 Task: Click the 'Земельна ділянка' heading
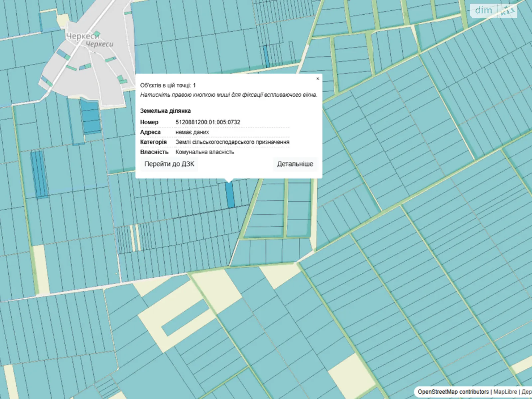click(165, 111)
